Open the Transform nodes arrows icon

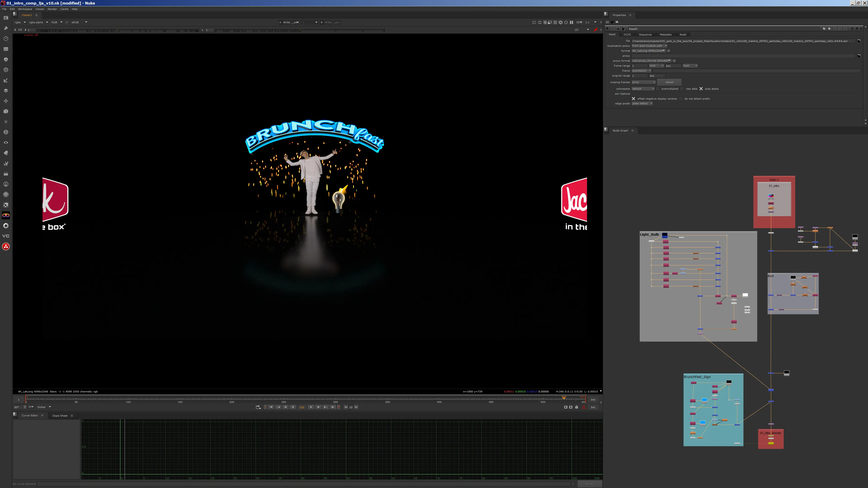[x=6, y=101]
